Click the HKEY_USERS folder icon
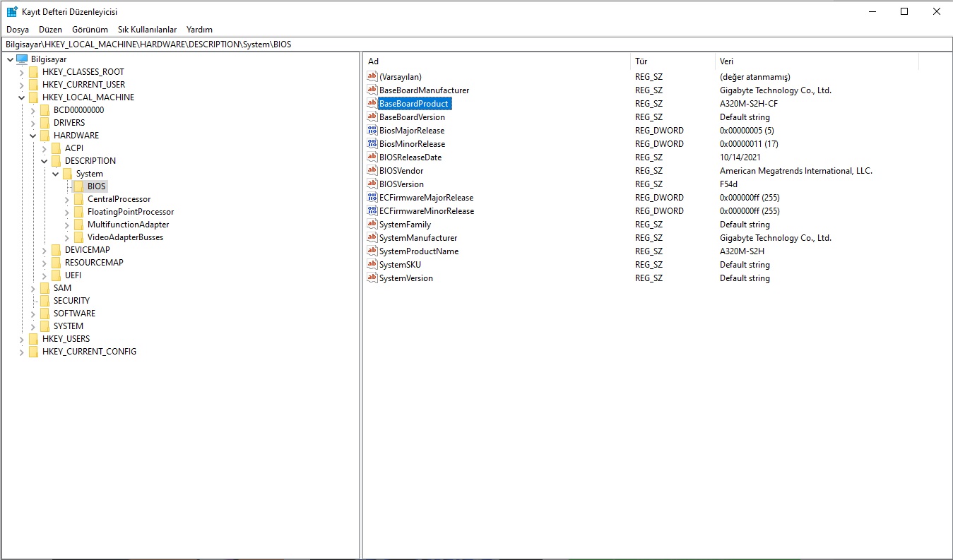Screen dimensions: 953x560 point(33,339)
